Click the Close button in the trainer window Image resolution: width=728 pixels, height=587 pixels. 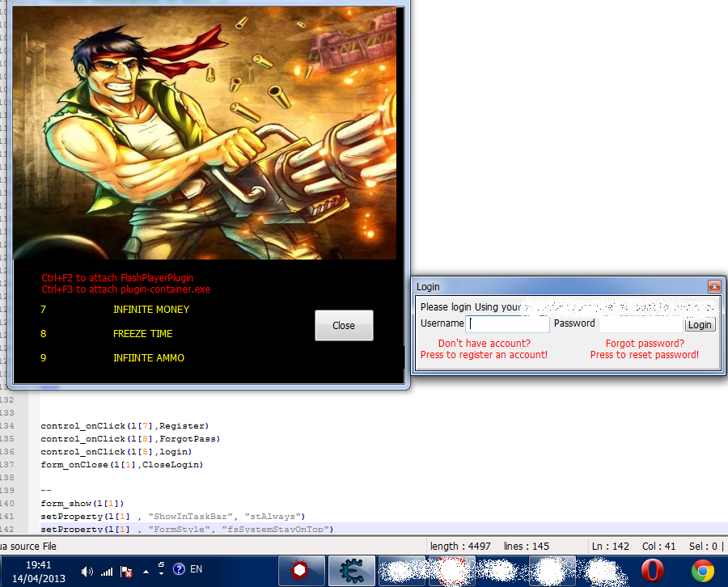click(344, 326)
